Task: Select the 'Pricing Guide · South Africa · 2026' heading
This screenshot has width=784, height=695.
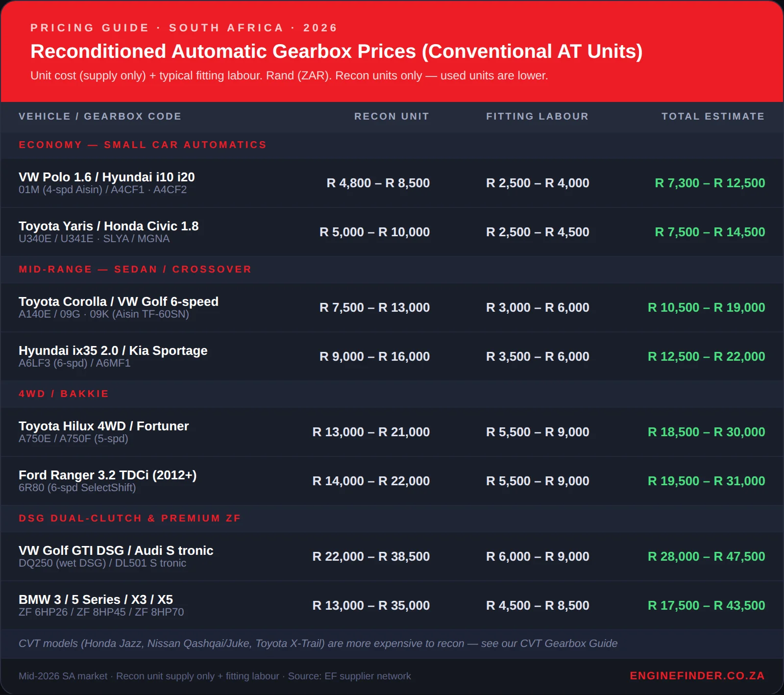Action: coord(184,28)
